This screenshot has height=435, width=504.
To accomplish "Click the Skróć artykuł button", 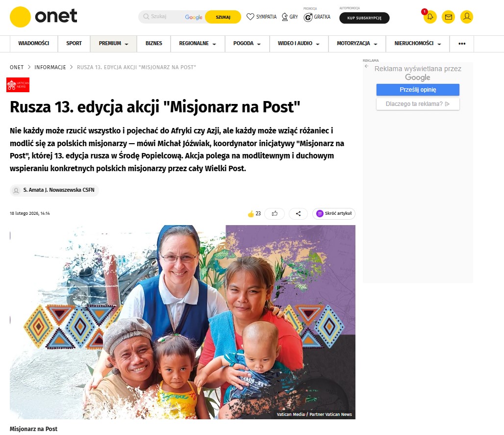I will pos(334,213).
